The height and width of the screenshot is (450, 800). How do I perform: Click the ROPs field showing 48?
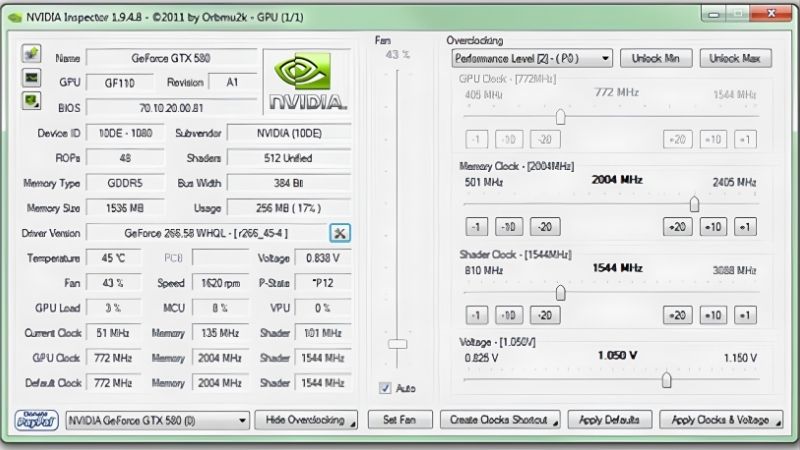pos(125,158)
